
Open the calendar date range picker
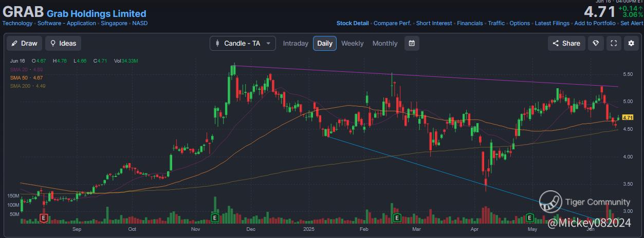pyautogui.click(x=412, y=43)
